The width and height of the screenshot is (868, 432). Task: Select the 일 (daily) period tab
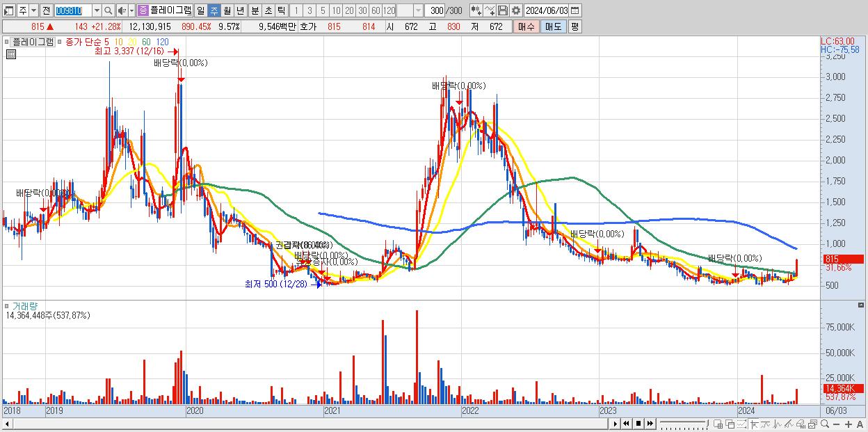pyautogui.click(x=200, y=10)
